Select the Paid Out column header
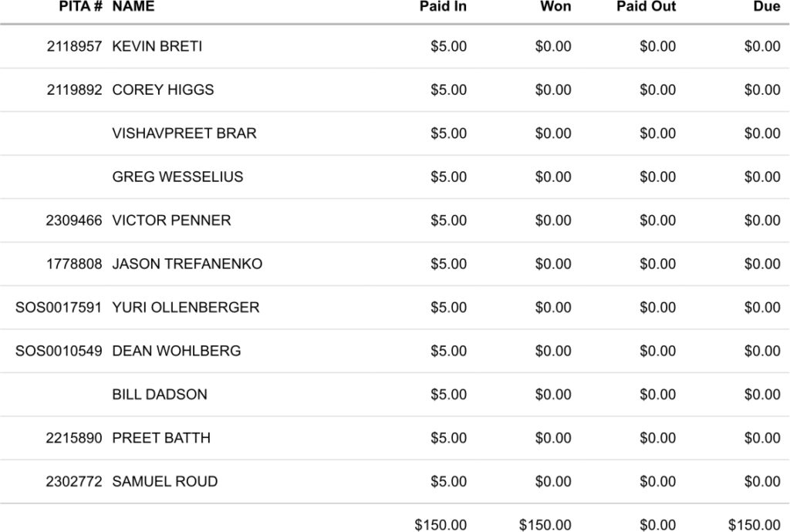 click(x=646, y=7)
